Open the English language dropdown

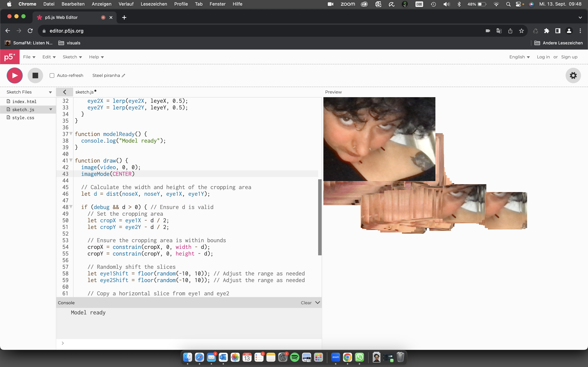(x=519, y=57)
